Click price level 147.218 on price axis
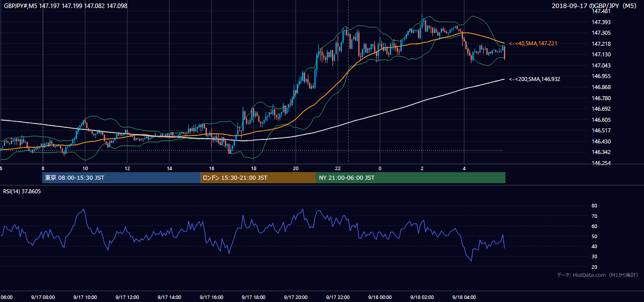 (602, 44)
